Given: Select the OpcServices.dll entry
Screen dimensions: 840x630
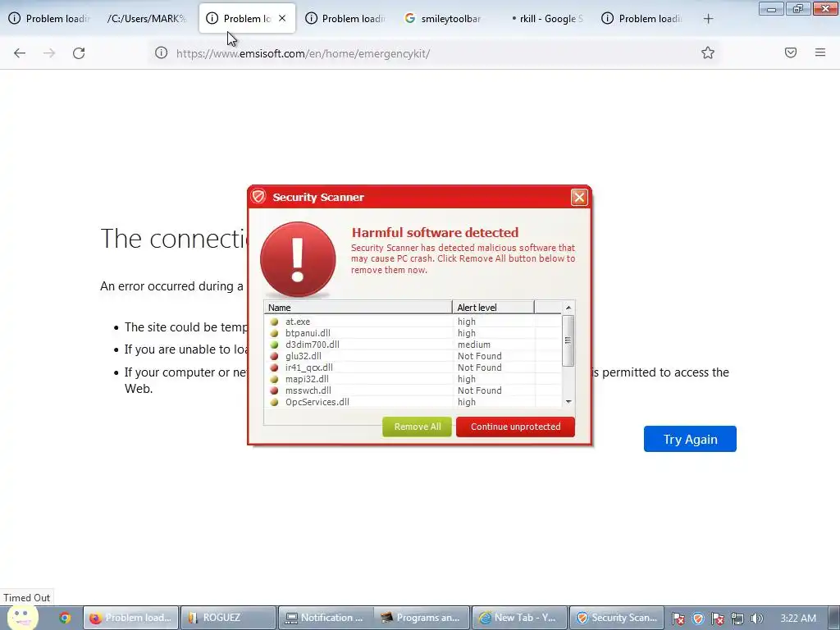Looking at the screenshot, I should [x=413, y=402].
